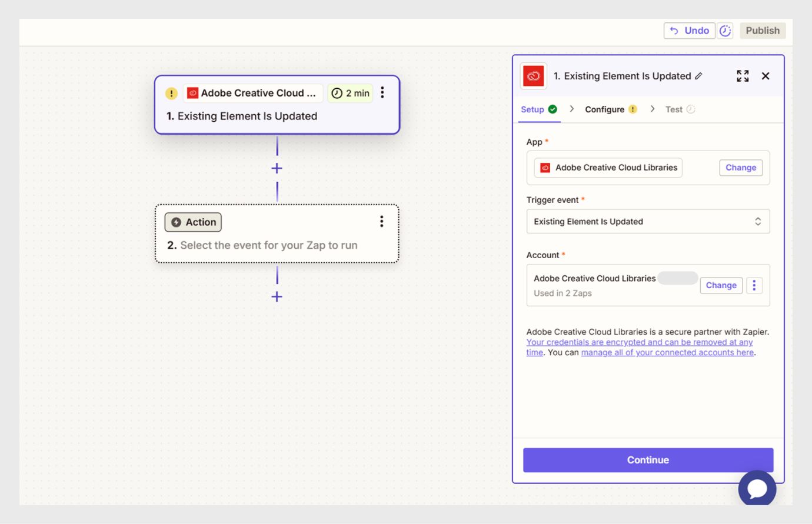Change the connected Adobe account

(x=721, y=285)
